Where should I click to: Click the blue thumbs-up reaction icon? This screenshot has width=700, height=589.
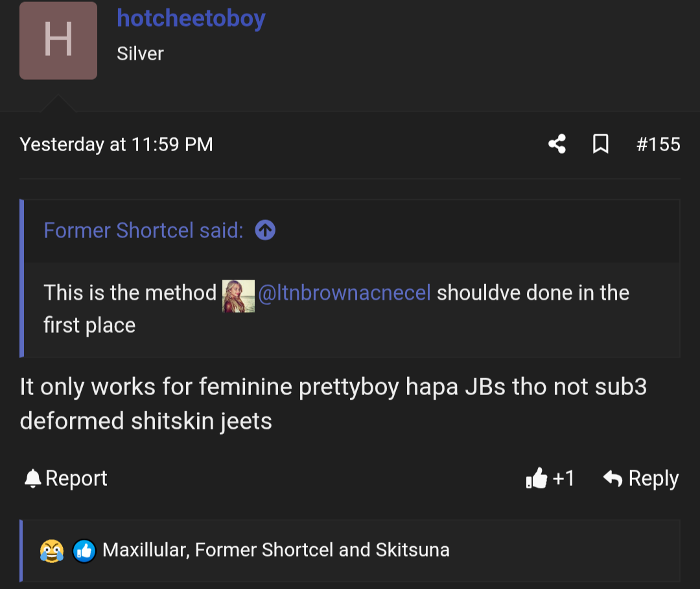pyautogui.click(x=84, y=551)
